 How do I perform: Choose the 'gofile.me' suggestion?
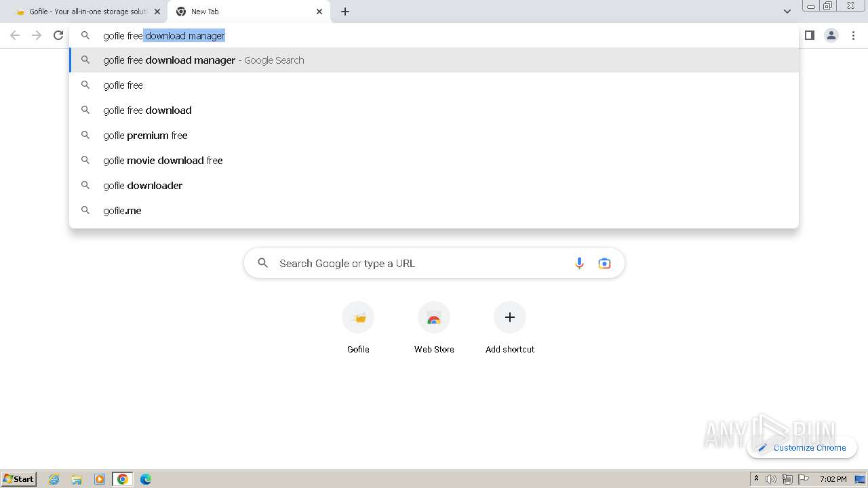(x=434, y=211)
